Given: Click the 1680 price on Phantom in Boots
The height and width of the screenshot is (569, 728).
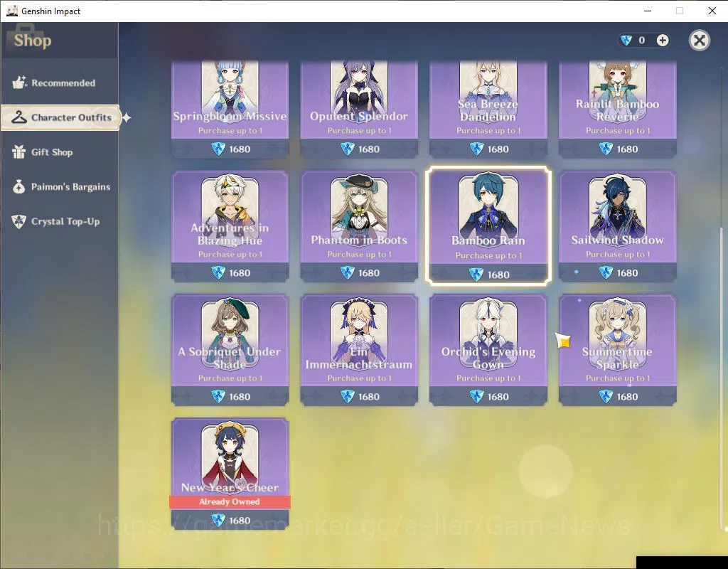Looking at the screenshot, I should coord(369,272).
